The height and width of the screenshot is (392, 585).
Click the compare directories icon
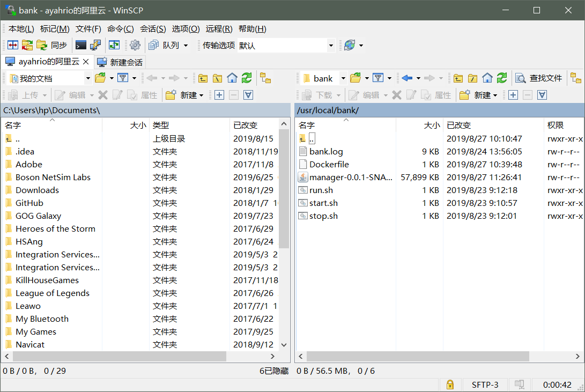click(12, 46)
